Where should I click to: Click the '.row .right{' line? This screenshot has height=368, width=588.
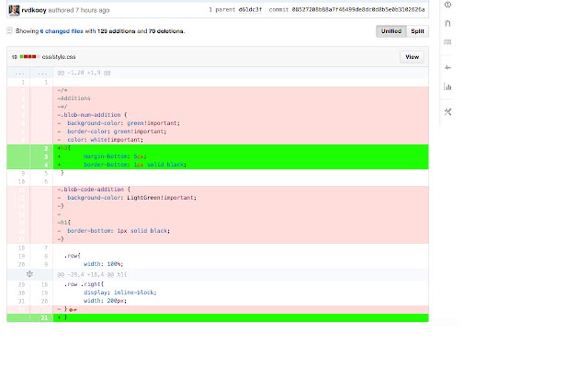coord(84,284)
